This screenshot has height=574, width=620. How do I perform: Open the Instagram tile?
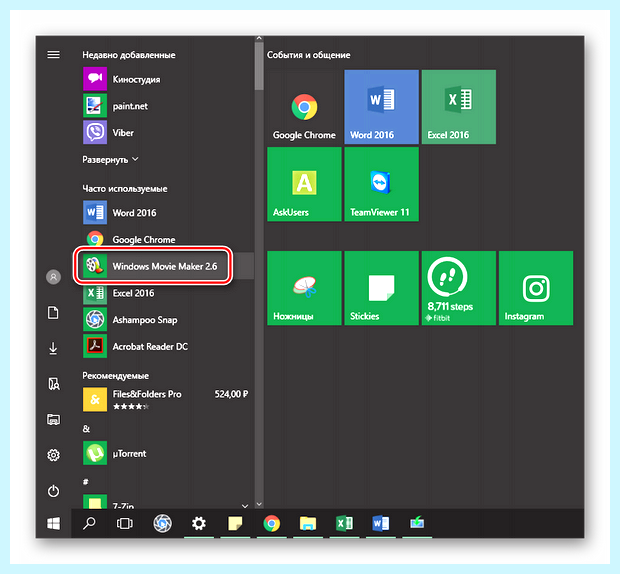536,288
